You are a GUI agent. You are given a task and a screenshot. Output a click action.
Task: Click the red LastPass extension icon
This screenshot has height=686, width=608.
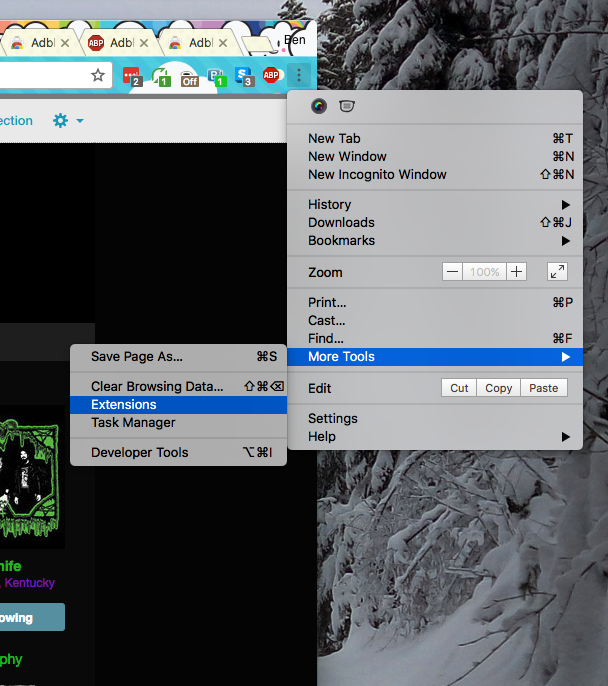(x=131, y=76)
